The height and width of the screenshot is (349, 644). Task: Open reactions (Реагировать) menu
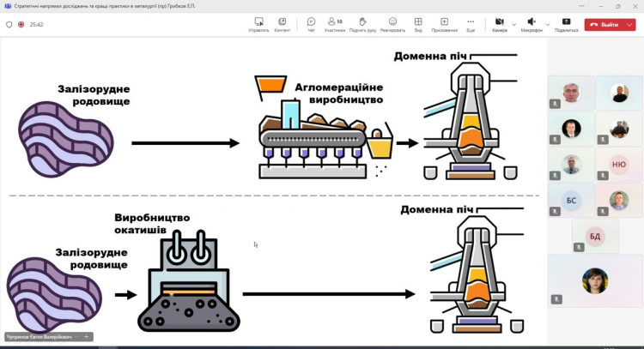coord(392,24)
